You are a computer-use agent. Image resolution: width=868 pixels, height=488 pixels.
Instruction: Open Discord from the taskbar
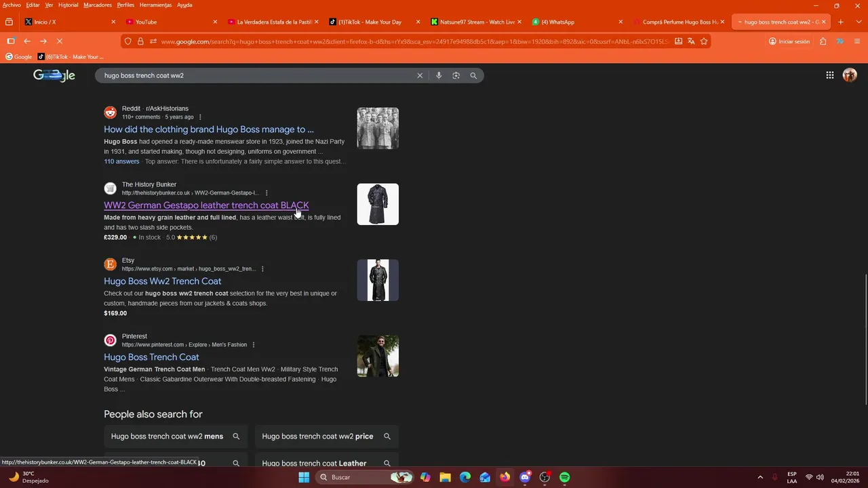coord(525,477)
